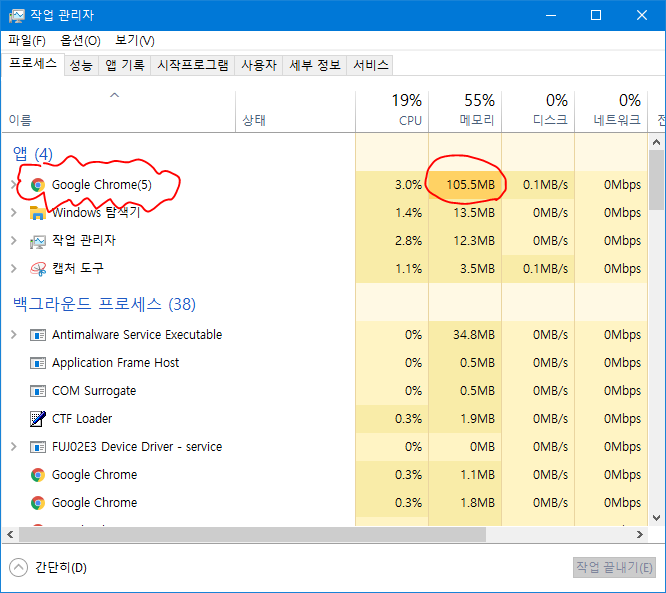Viewport: 666px width, 593px height.
Task: Sort by the 상태 column header
Action: click(x=295, y=111)
